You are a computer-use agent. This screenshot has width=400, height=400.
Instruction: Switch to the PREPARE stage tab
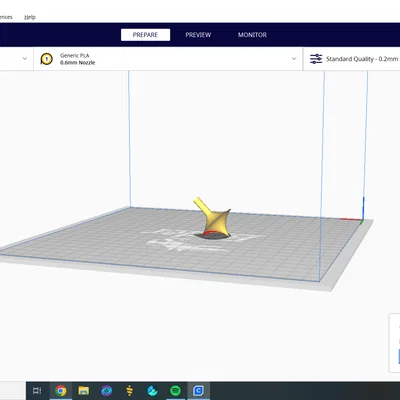click(145, 35)
